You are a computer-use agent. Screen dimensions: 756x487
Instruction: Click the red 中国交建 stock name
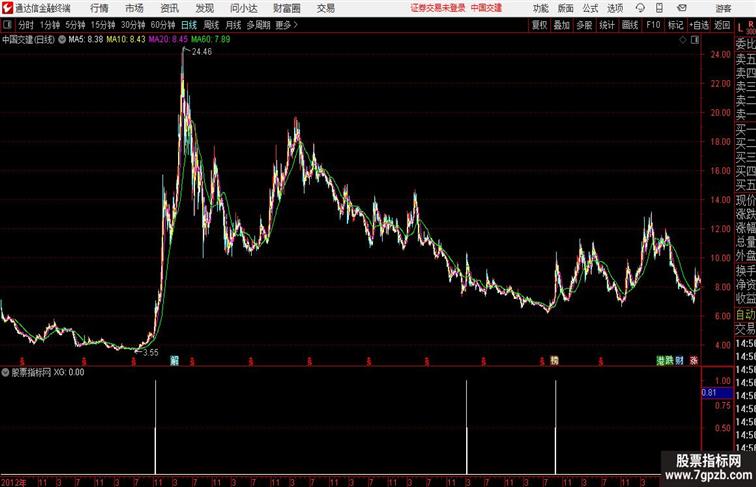pyautogui.click(x=486, y=8)
